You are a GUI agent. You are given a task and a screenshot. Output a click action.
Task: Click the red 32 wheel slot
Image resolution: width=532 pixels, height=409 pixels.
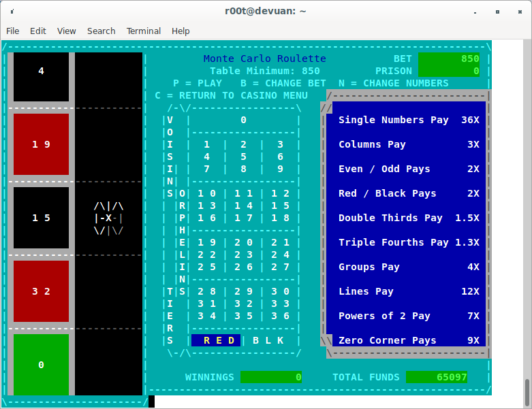42,291
